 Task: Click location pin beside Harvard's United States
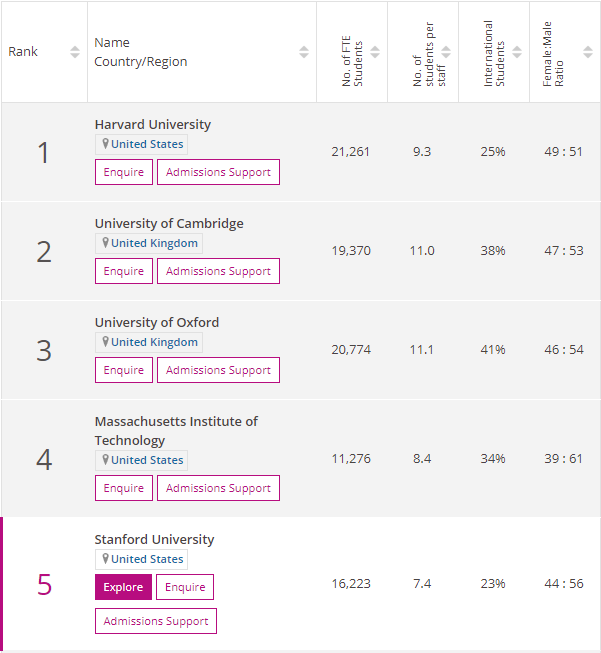[x=106, y=144]
